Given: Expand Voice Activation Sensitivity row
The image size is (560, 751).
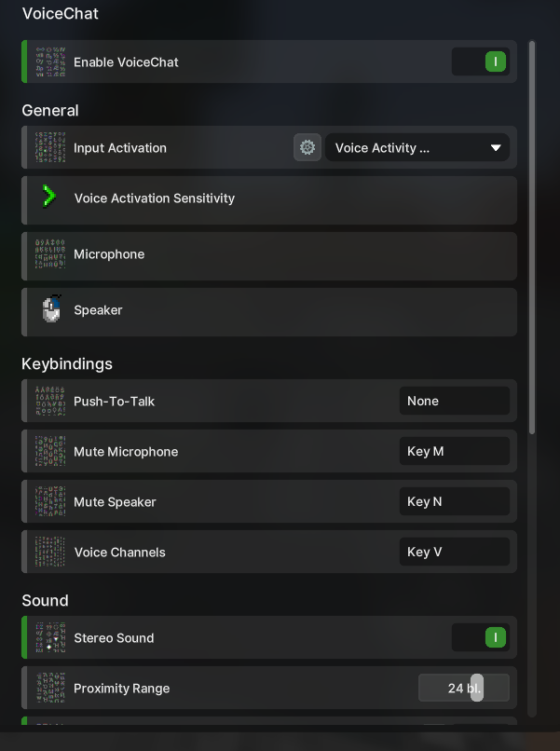Looking at the screenshot, I should (x=269, y=200).
